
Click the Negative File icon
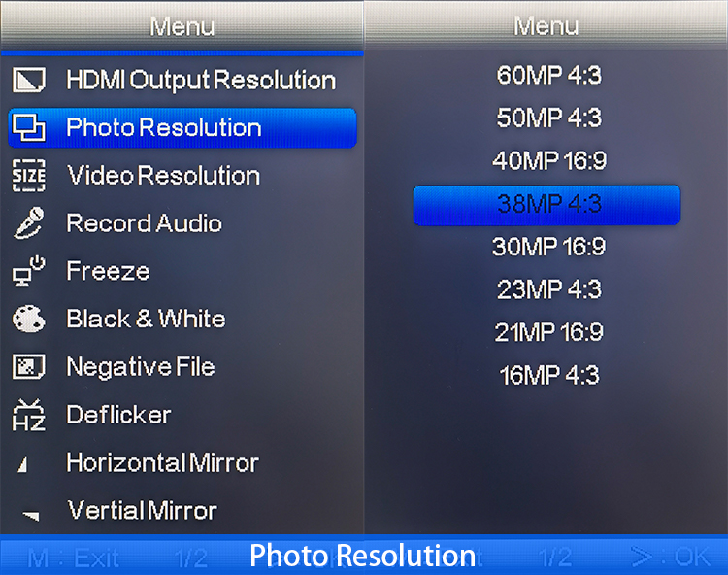pos(29,367)
